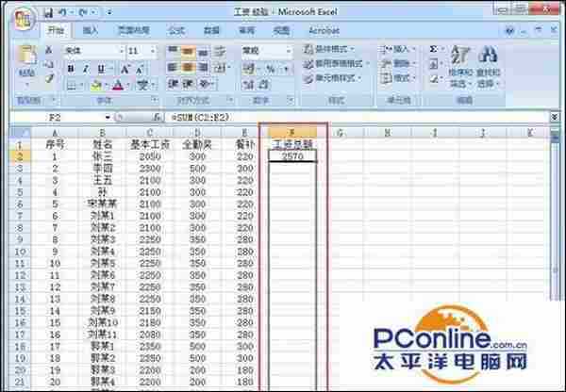Toggle Wrap Text
The height and width of the screenshot is (392, 566).
[x=219, y=52]
